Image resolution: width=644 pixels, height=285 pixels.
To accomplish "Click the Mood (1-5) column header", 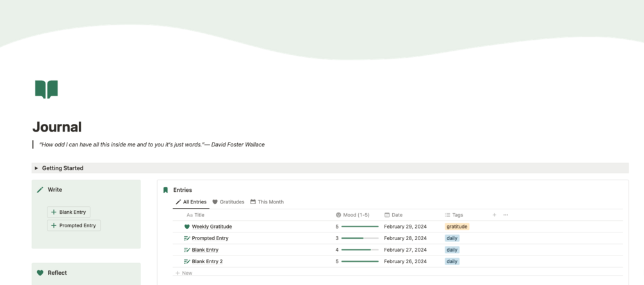I will pos(352,214).
